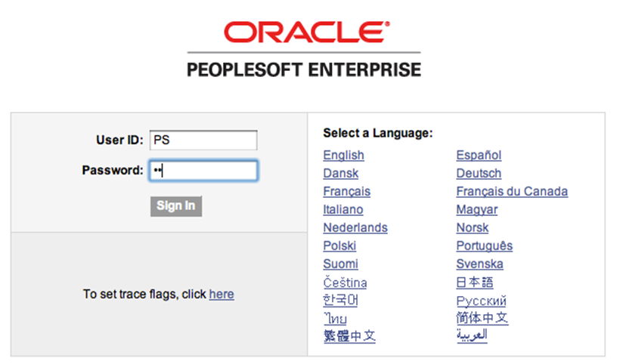Viewport: 626px width, 364px height.
Task: Select Italiano language link
Action: [x=342, y=210]
